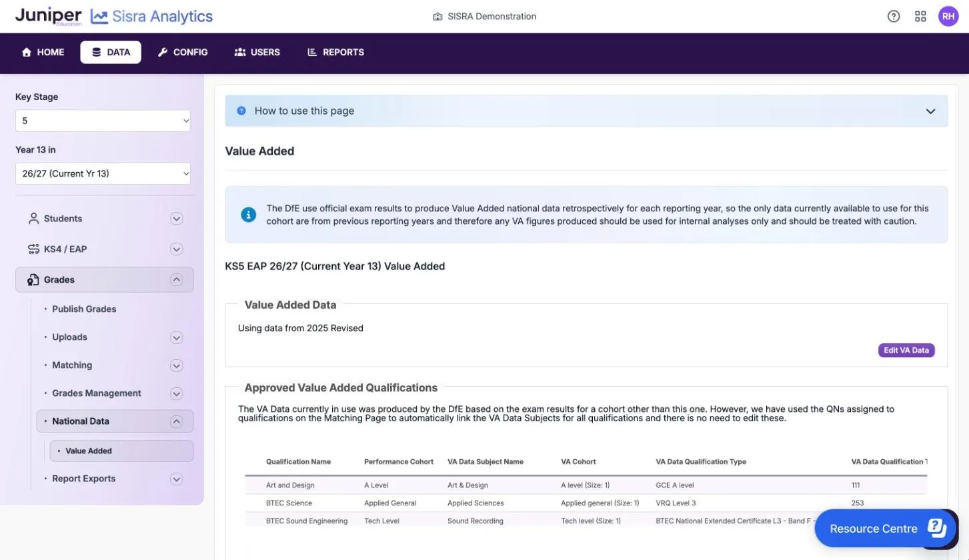Expand the Matching submenu chevron
This screenshot has width=969, height=560.
[x=176, y=365]
